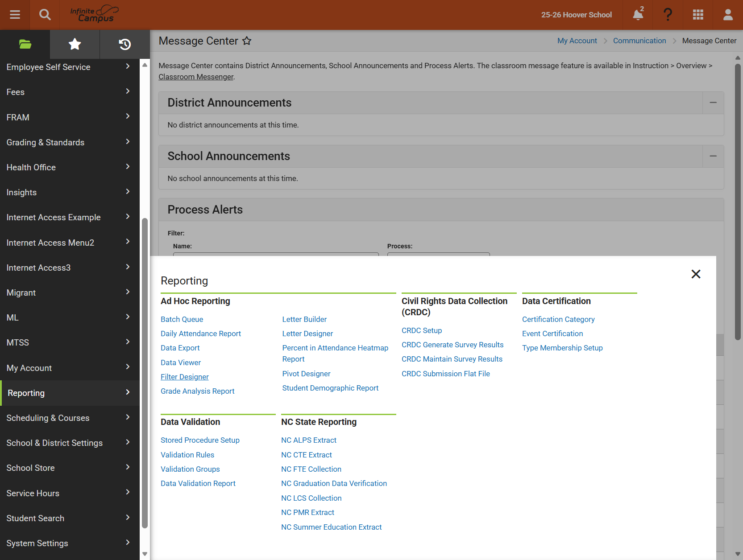Expand the Fees menu
Viewport: 743px width, 560px height.
coord(70,92)
